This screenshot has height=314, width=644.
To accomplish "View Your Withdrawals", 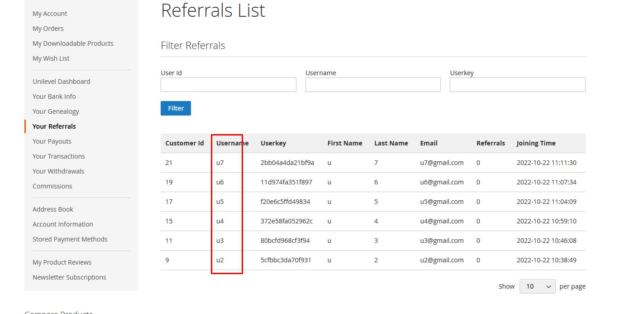I will (58, 171).
